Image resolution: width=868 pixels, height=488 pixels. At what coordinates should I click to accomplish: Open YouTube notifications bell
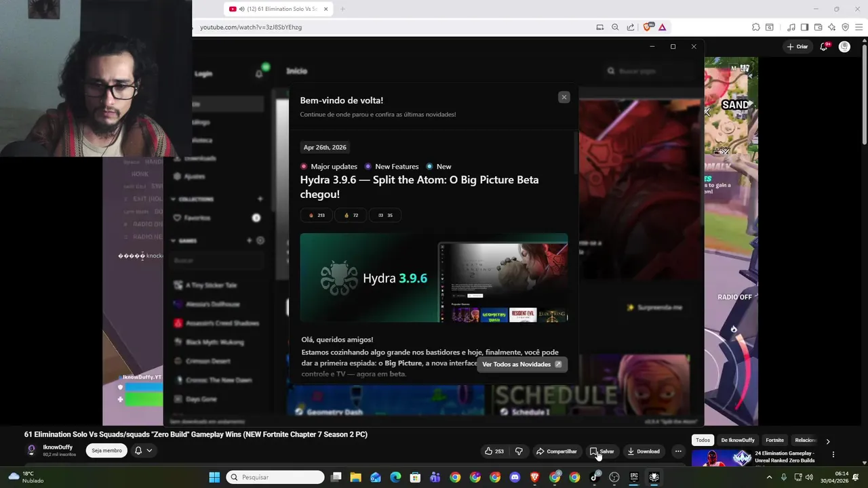coord(824,47)
